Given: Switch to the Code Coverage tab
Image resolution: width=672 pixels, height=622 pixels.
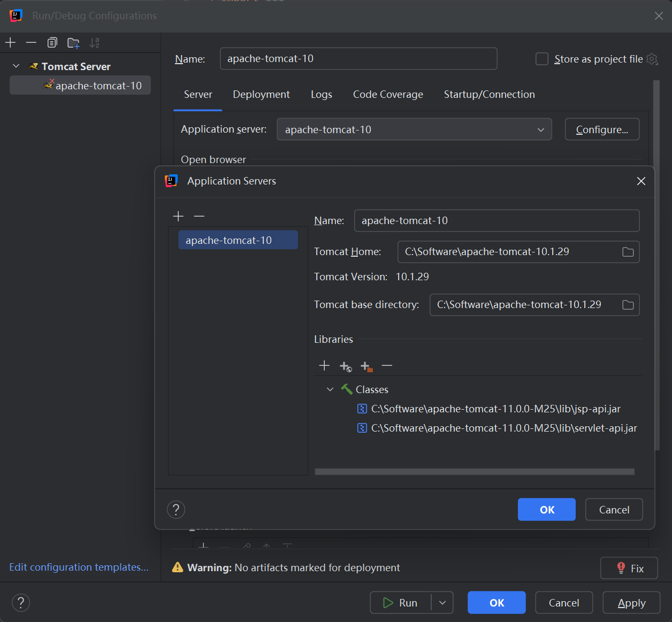Looking at the screenshot, I should [388, 95].
